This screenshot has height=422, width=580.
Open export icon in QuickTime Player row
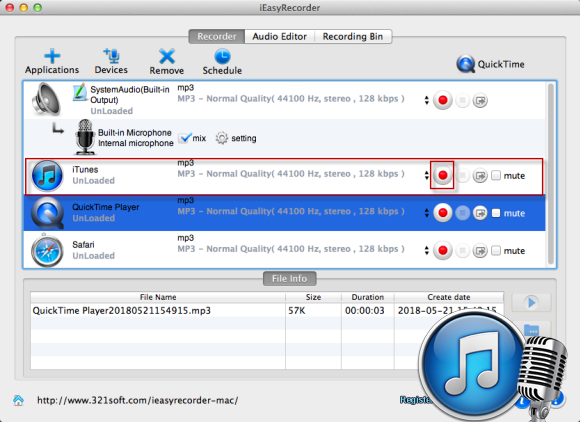pos(480,213)
